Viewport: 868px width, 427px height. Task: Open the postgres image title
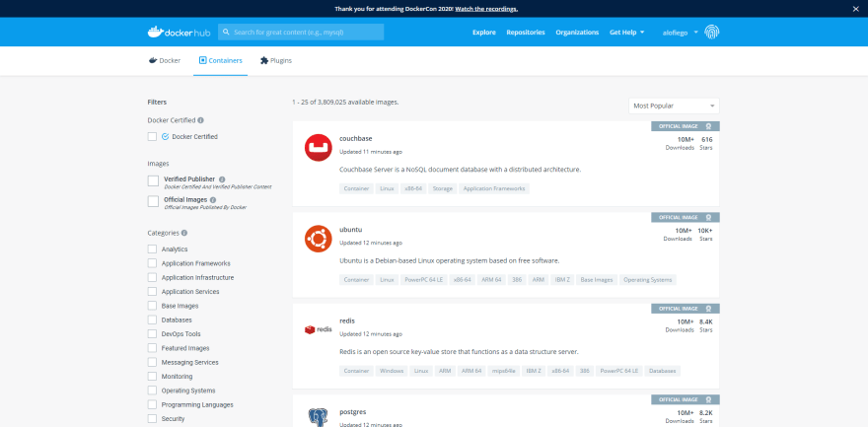(x=353, y=412)
